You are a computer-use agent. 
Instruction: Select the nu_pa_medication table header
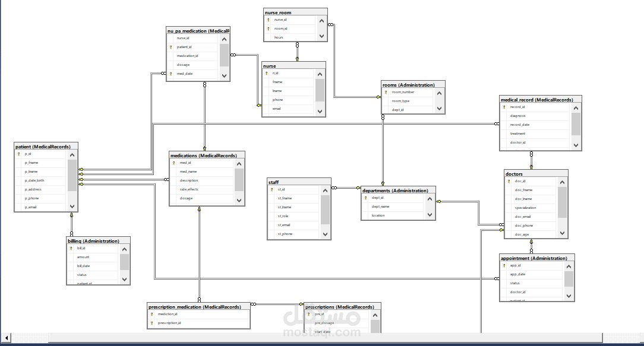pos(198,31)
